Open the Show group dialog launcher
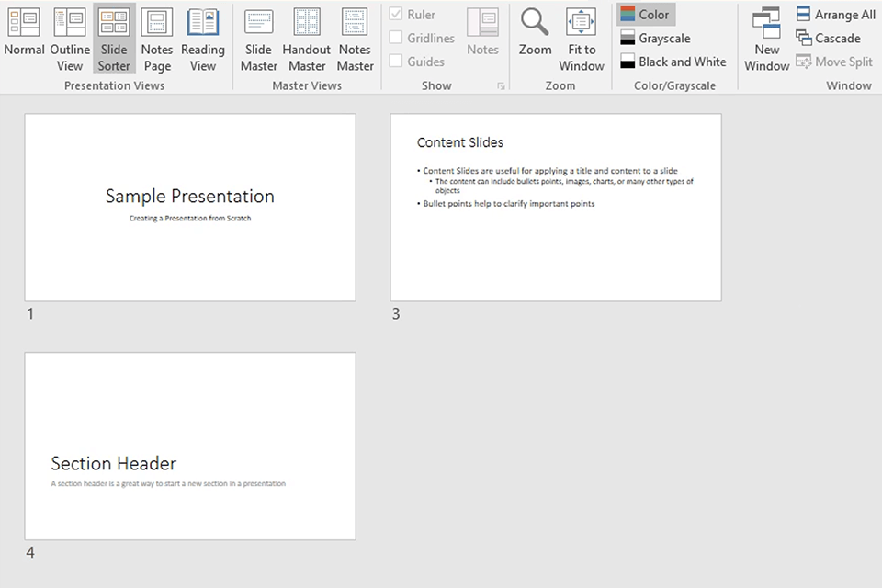The width and height of the screenshot is (882, 588). tap(502, 85)
